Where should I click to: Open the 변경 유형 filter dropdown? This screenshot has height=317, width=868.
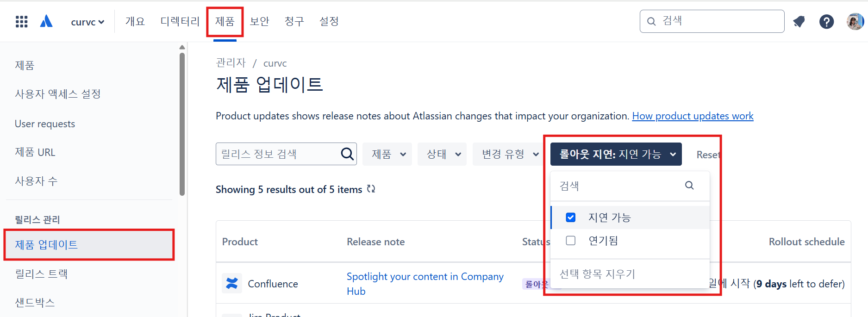(x=509, y=154)
